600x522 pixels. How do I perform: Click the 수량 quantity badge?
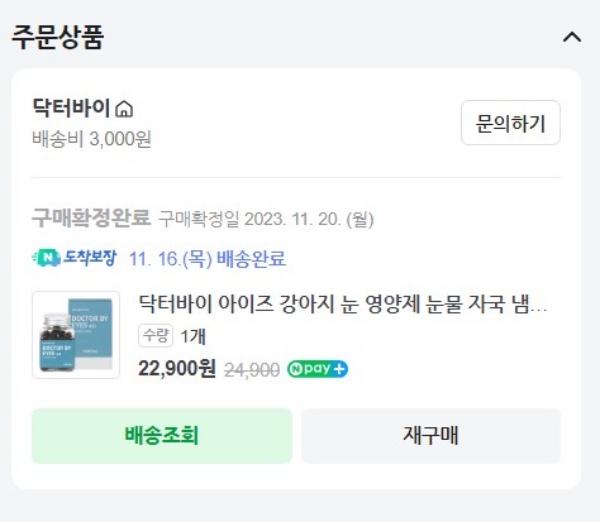click(155, 336)
